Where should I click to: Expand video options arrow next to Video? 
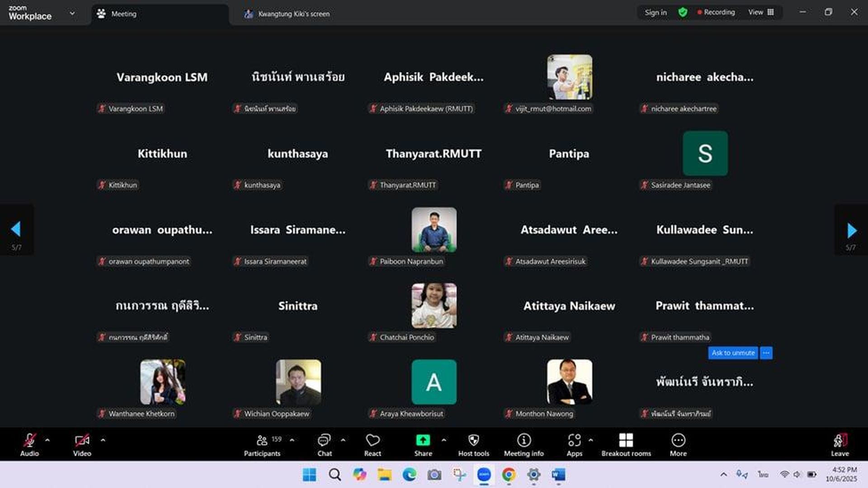pos(103,440)
